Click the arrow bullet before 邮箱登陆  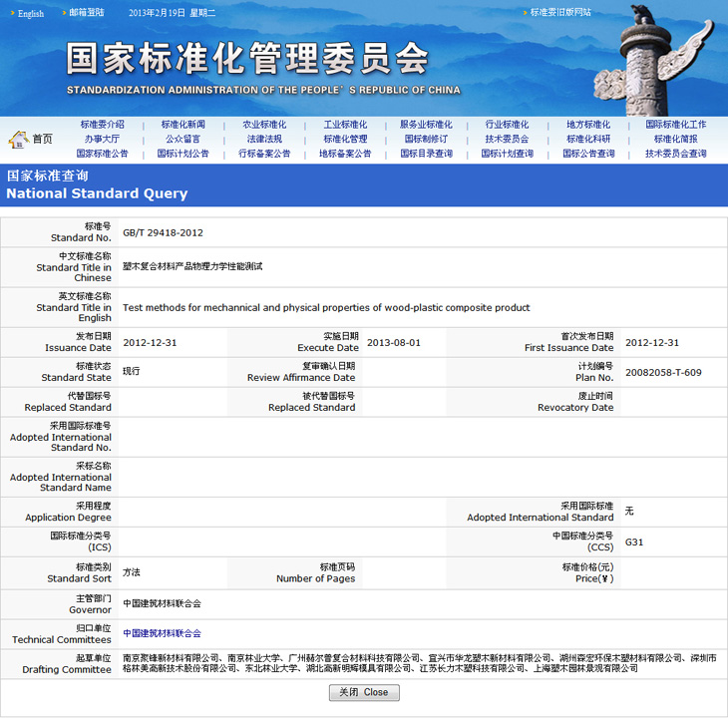[63, 13]
